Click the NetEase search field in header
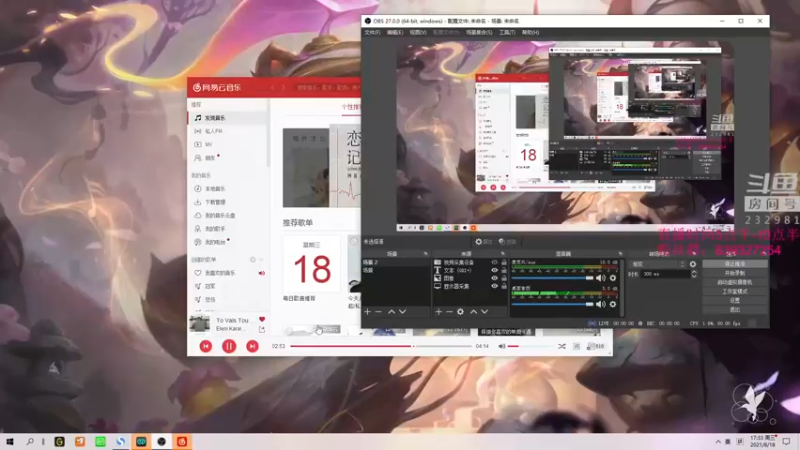The image size is (800, 450). 327,87
